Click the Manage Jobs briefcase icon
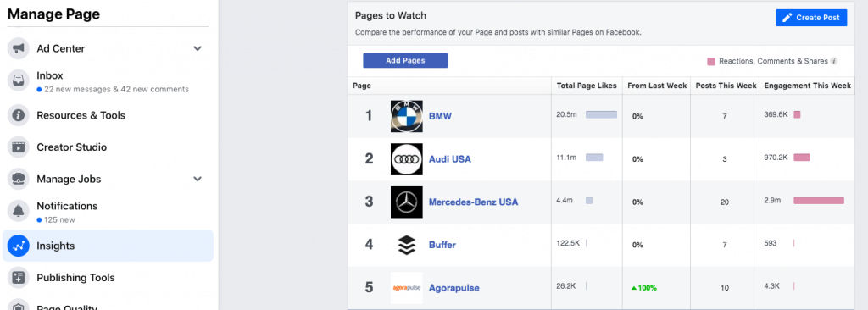The height and width of the screenshot is (310, 868). point(19,180)
